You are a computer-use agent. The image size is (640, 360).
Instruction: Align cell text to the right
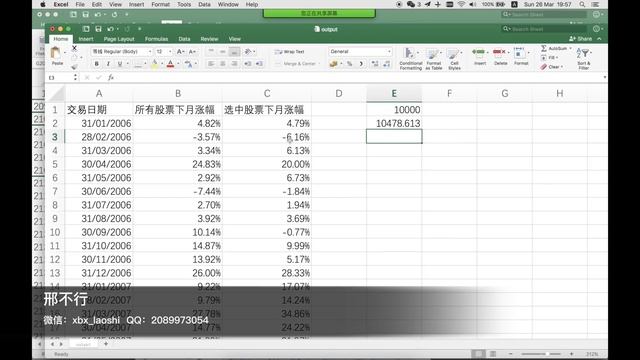tap(234, 64)
